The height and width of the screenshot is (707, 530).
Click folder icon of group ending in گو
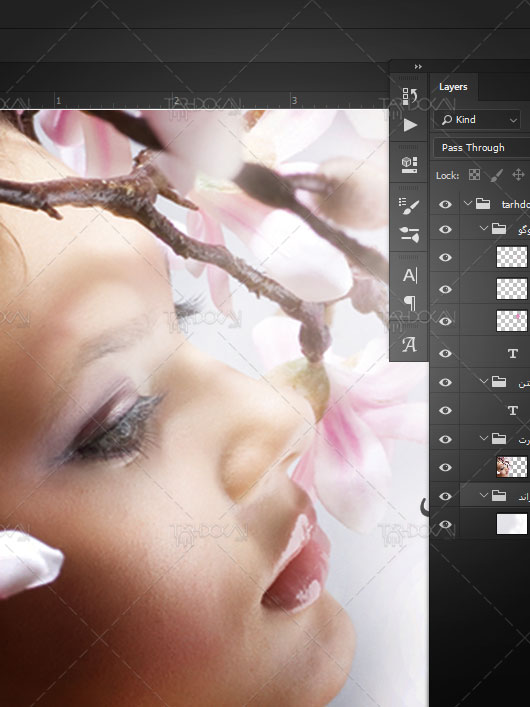tap(498, 229)
